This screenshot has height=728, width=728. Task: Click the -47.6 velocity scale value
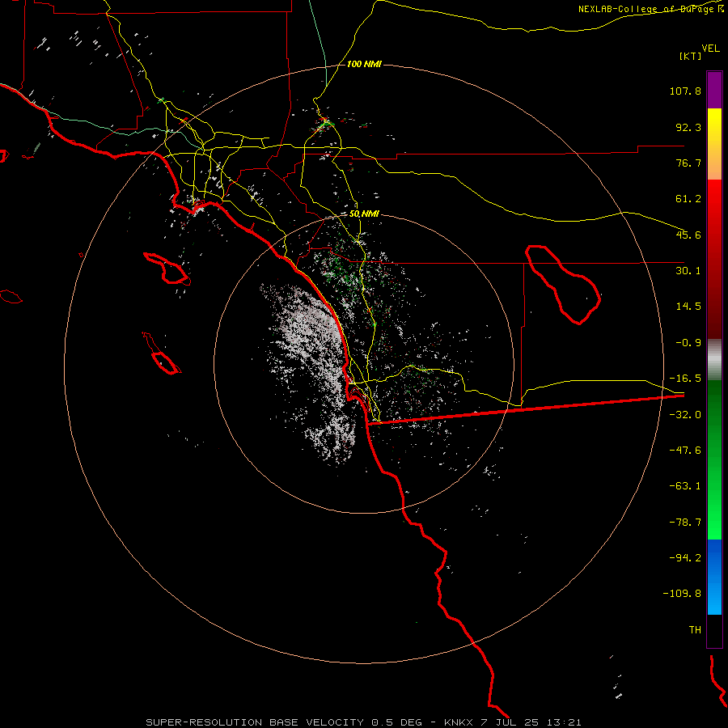coord(685,451)
